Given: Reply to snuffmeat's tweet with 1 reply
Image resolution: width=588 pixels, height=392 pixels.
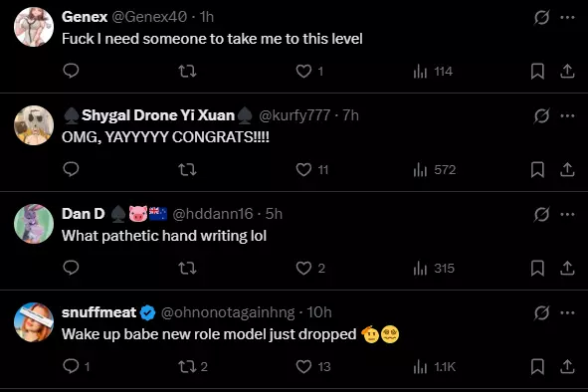Looking at the screenshot, I should (x=77, y=366).
